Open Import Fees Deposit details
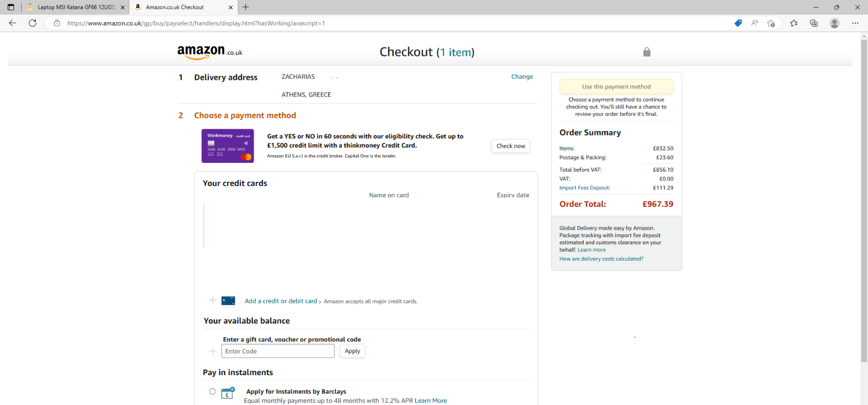The width and height of the screenshot is (868, 405). coord(585,188)
